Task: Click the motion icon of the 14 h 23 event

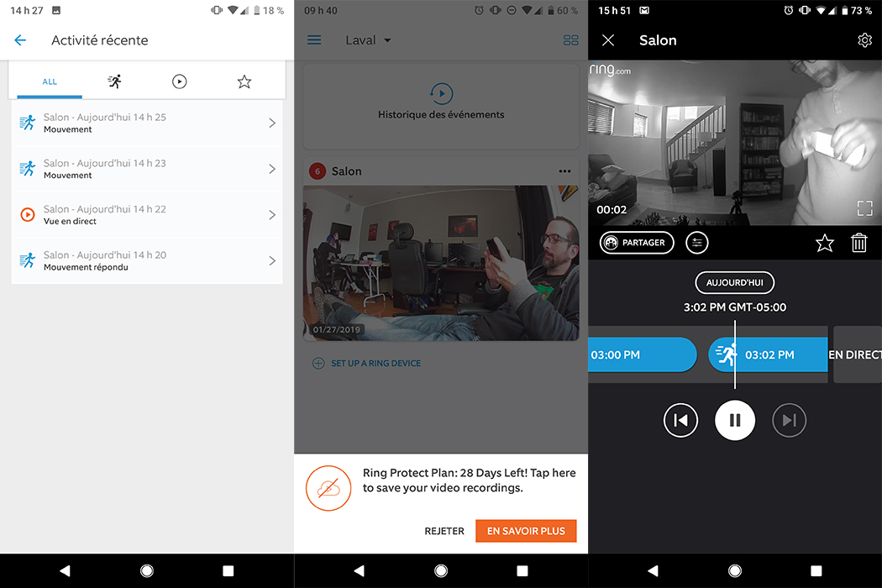Action: (x=28, y=168)
